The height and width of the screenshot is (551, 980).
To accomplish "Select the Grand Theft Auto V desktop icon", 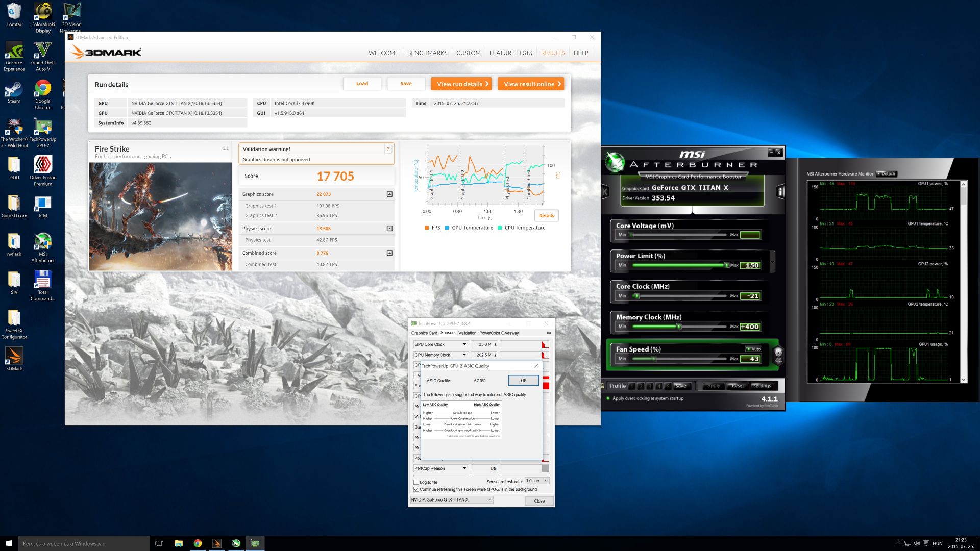I will point(43,56).
